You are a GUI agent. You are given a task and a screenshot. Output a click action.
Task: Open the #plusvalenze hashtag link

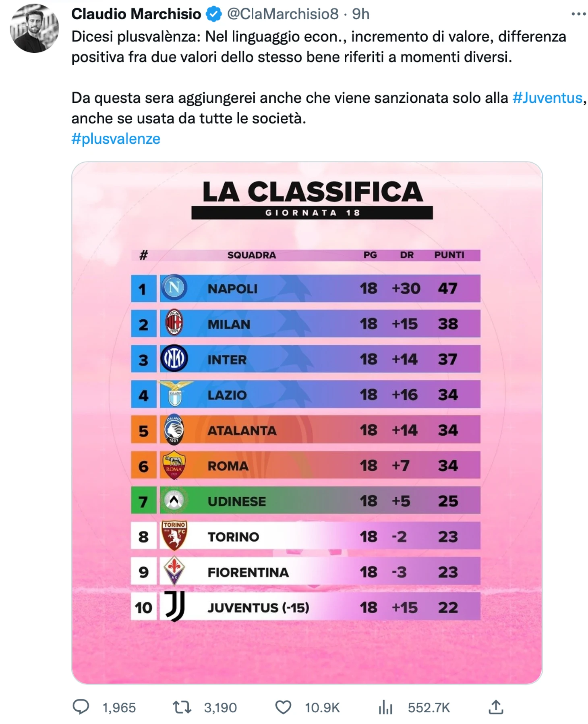[116, 139]
